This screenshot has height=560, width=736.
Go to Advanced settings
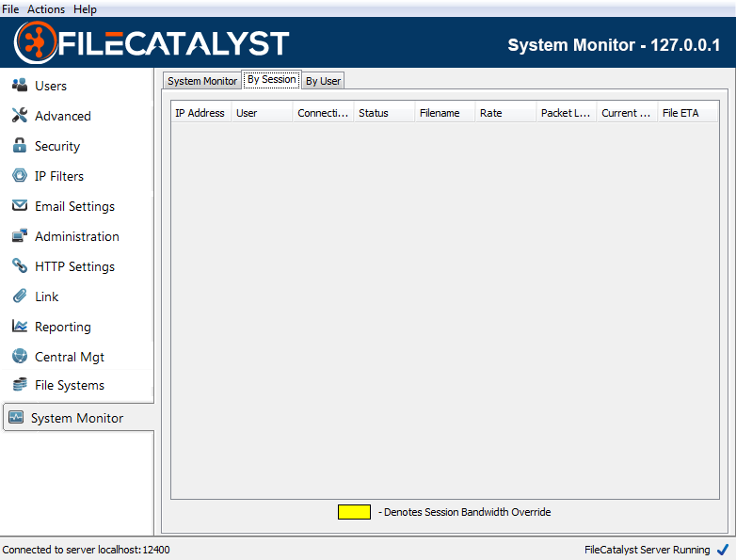point(63,116)
